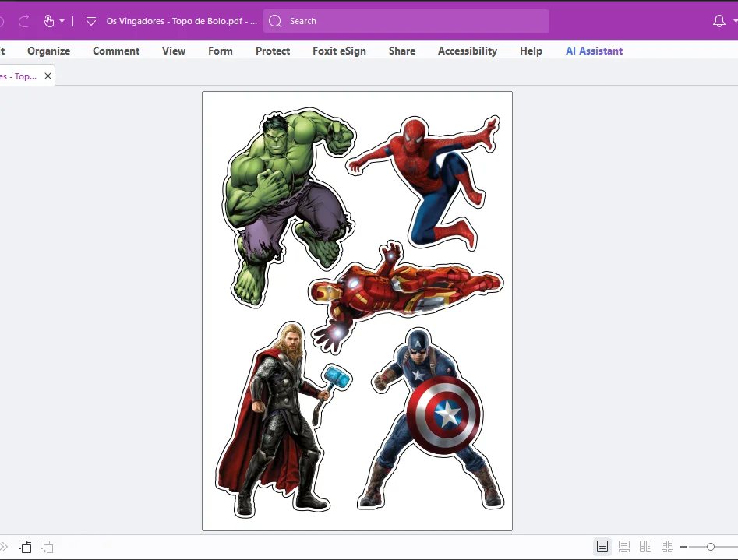Screen dimensions: 738x560
Task: Open the AI Assistant tab
Action: [594, 51]
